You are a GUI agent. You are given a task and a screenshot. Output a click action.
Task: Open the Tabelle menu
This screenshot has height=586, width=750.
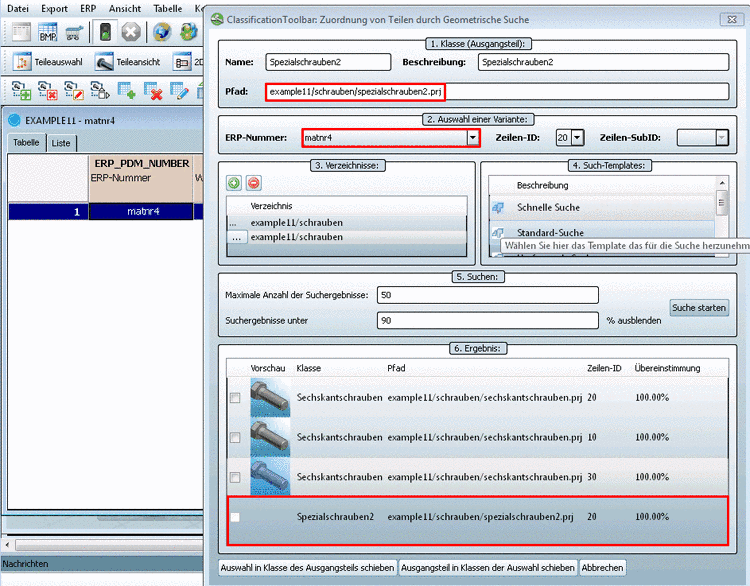click(x=167, y=8)
